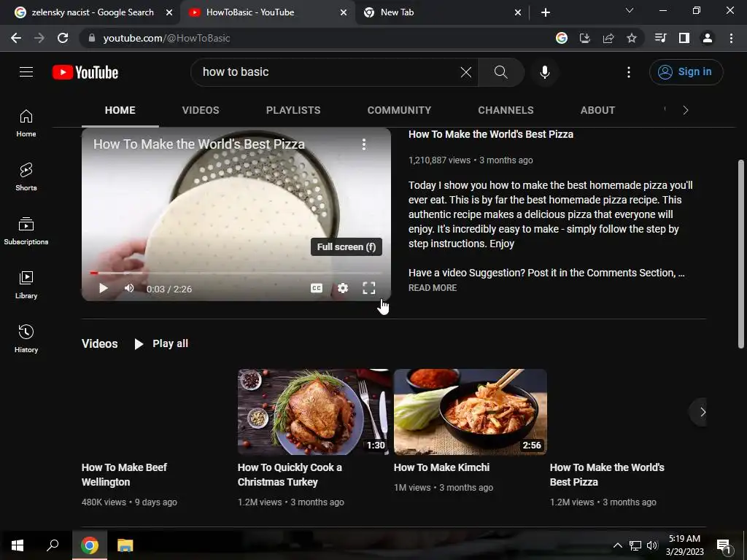Image resolution: width=747 pixels, height=560 pixels.
Task: Click the magnifier search button
Action: pos(500,72)
